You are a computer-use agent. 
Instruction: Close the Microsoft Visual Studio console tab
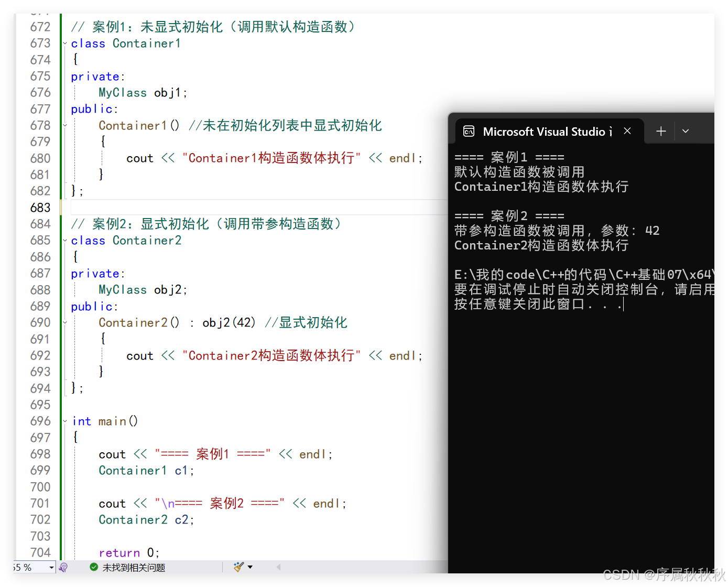point(627,131)
